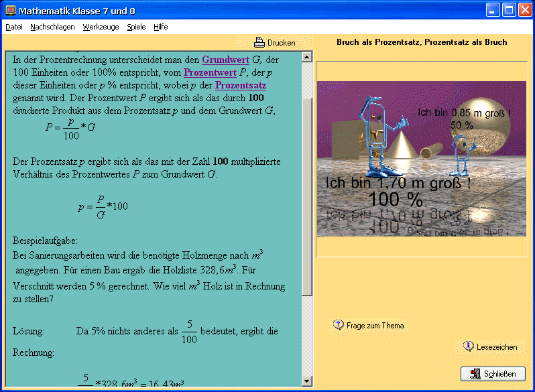Viewport: 535px width, 392px height.
Task: Open the Werkzeuge menu
Action: (101, 27)
